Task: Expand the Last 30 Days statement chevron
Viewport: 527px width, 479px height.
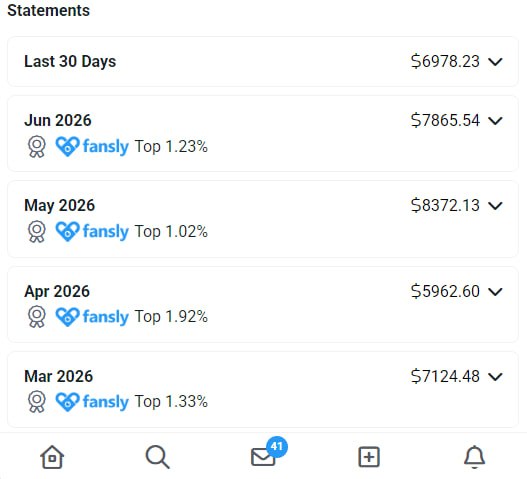Action: (495, 62)
